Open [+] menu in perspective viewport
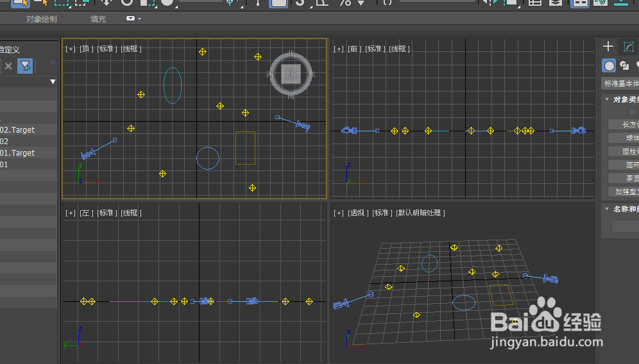639x364 pixels. pyautogui.click(x=339, y=213)
